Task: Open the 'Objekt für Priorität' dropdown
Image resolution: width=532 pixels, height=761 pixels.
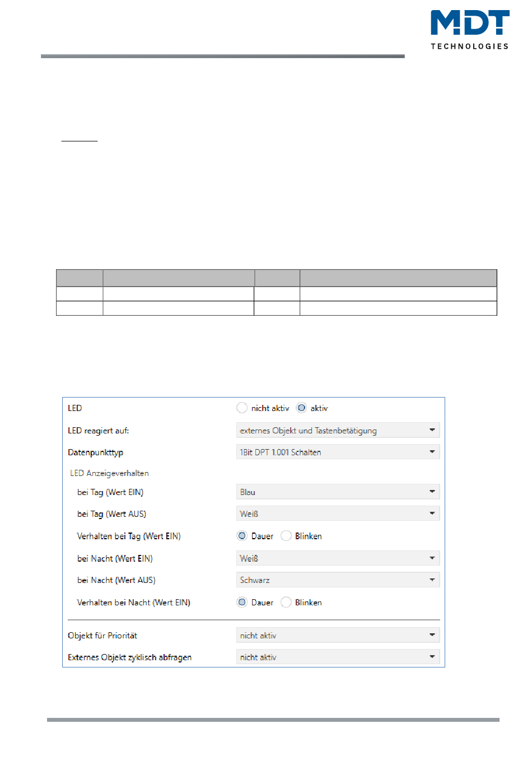Action: coord(338,635)
